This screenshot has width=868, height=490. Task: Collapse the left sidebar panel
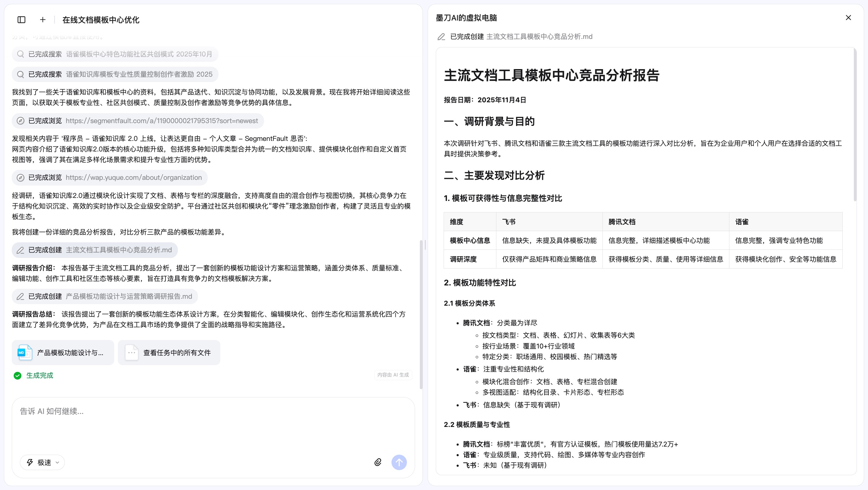tap(21, 20)
